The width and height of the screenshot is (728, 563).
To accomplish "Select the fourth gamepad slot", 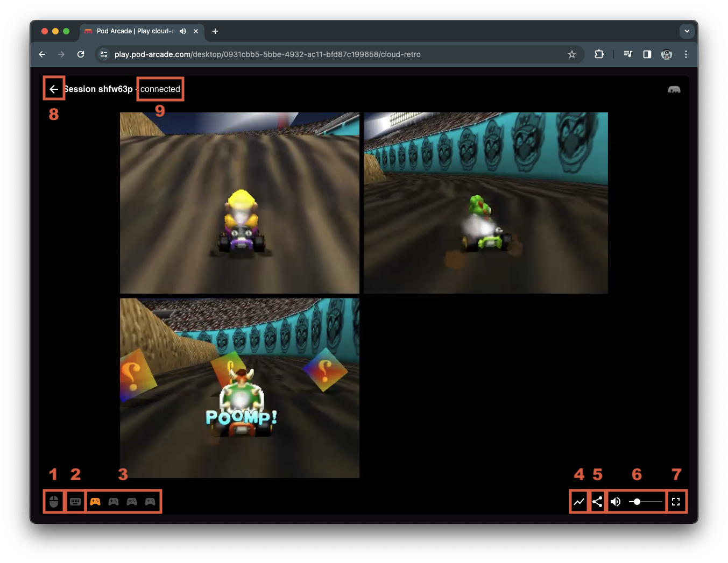I will click(150, 502).
